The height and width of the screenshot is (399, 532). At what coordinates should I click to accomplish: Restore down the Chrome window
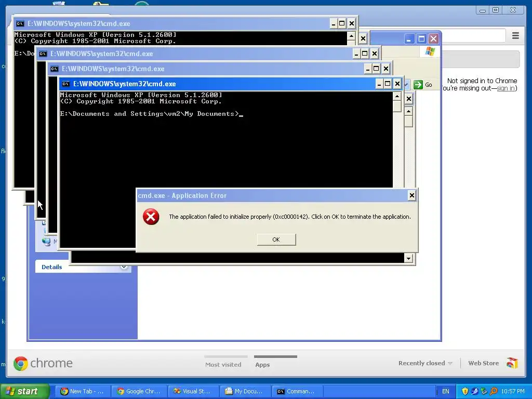coord(495,10)
